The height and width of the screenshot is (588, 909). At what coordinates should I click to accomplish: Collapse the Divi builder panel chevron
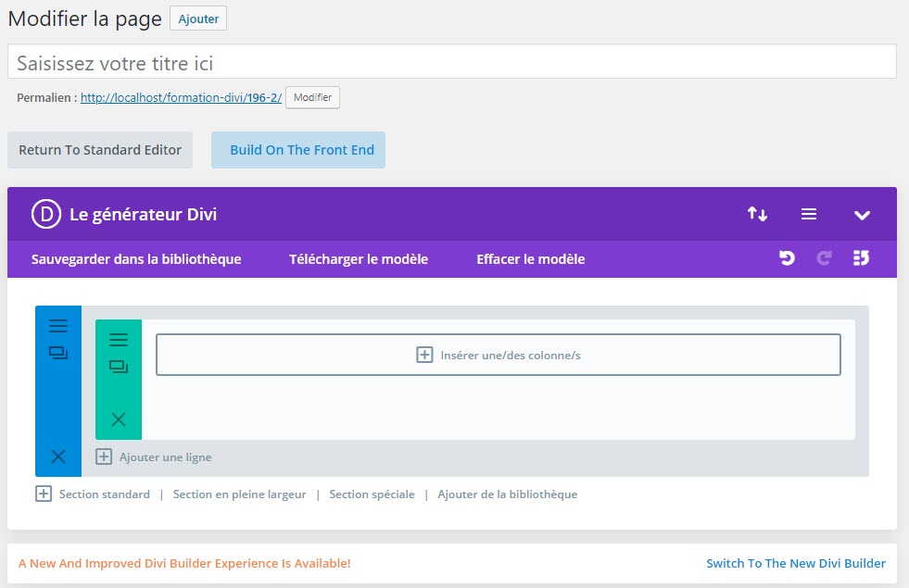click(x=862, y=215)
